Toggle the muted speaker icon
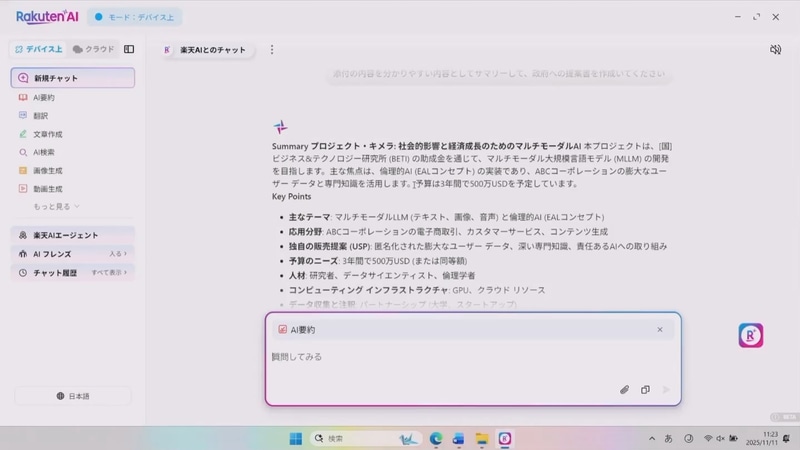800x450 pixels. tap(775, 49)
